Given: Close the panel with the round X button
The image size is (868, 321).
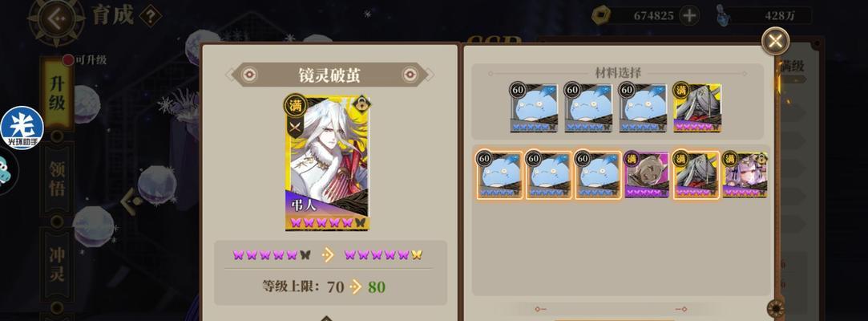Looking at the screenshot, I should pyautogui.click(x=776, y=40).
